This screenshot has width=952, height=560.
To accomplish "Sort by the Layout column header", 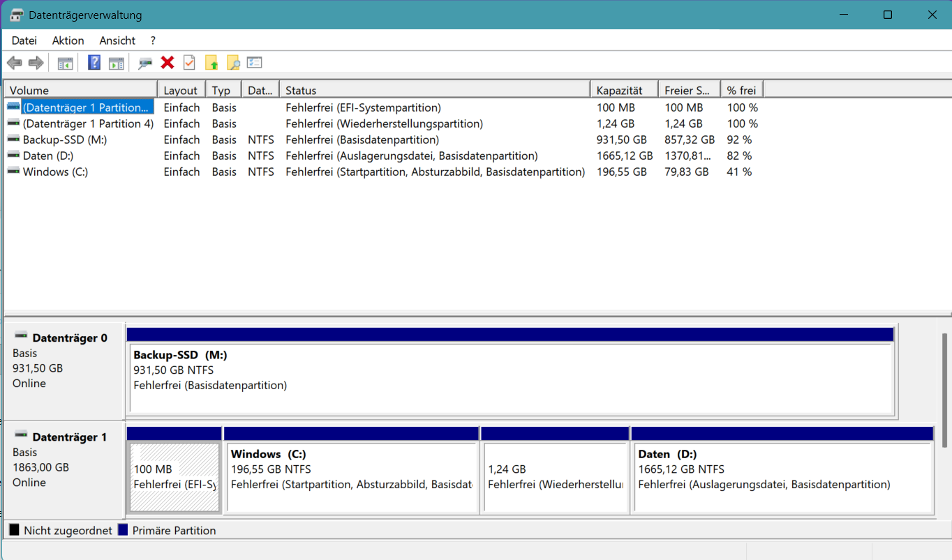I will tap(181, 90).
